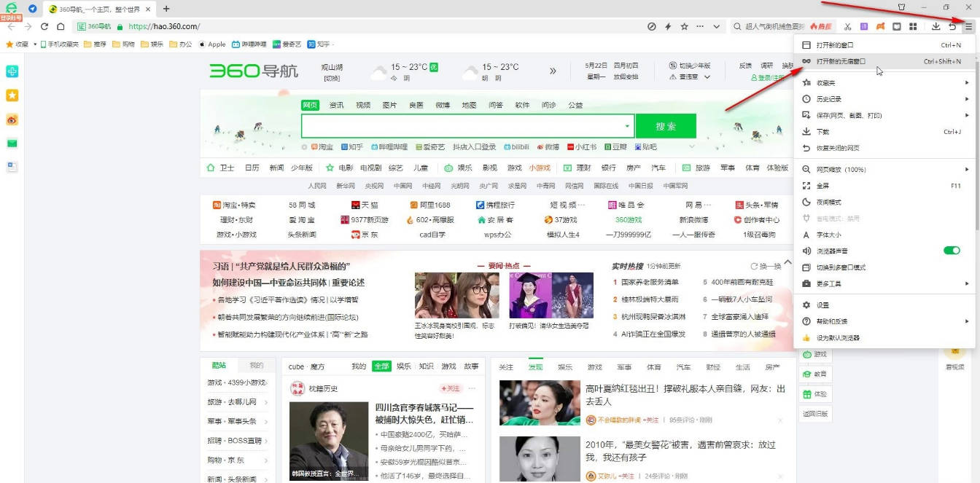Click the Weibo icon in left sidebar

pyautogui.click(x=12, y=119)
